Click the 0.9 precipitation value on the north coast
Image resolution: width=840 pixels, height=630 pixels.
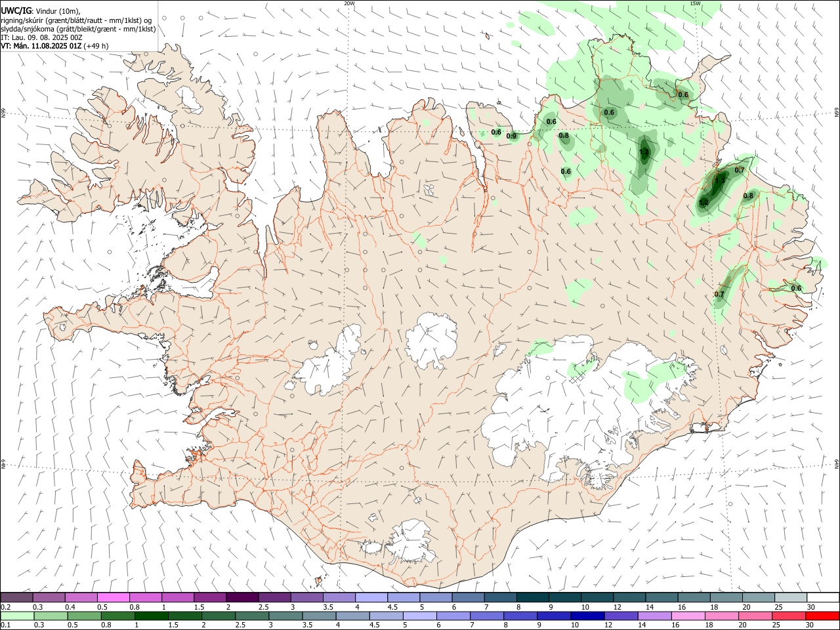(x=511, y=136)
